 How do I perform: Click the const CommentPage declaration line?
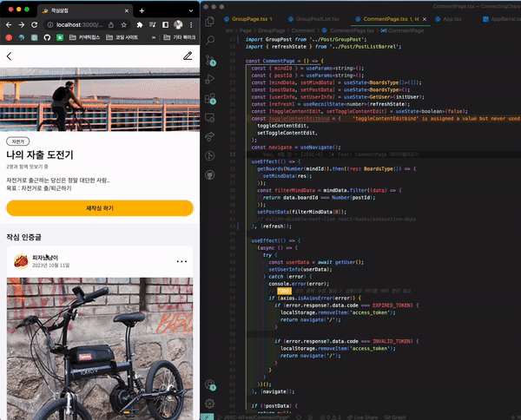click(x=285, y=61)
